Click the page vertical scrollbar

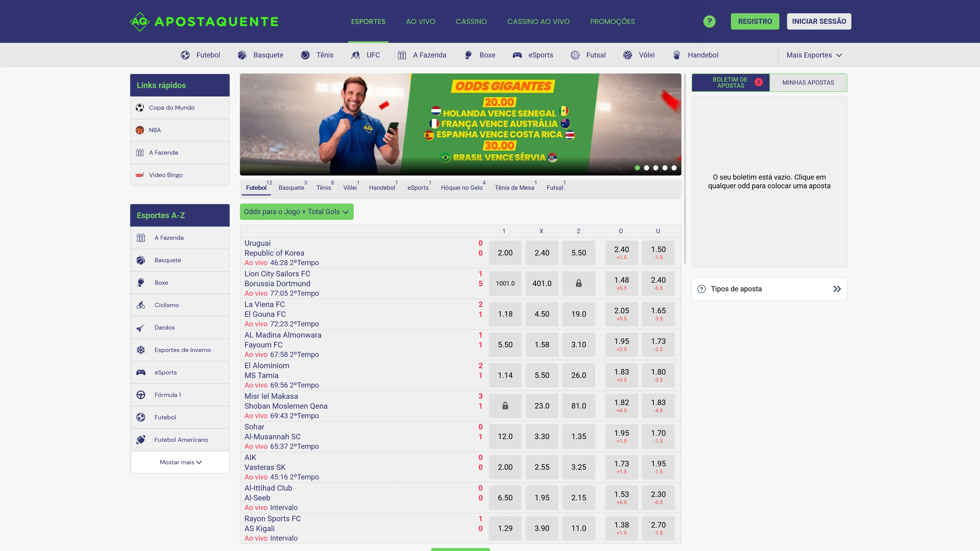point(685,169)
